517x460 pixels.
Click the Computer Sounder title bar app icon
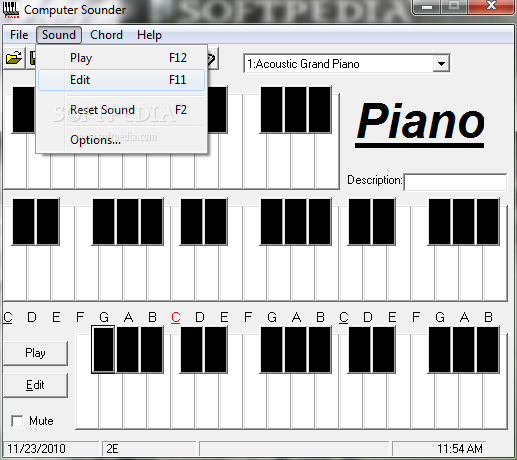coord(11,10)
